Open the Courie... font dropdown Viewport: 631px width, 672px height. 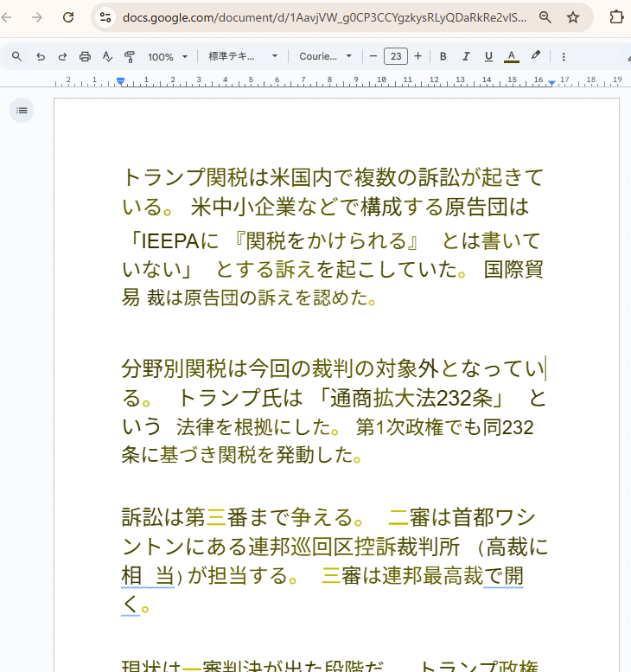pyautogui.click(x=325, y=56)
